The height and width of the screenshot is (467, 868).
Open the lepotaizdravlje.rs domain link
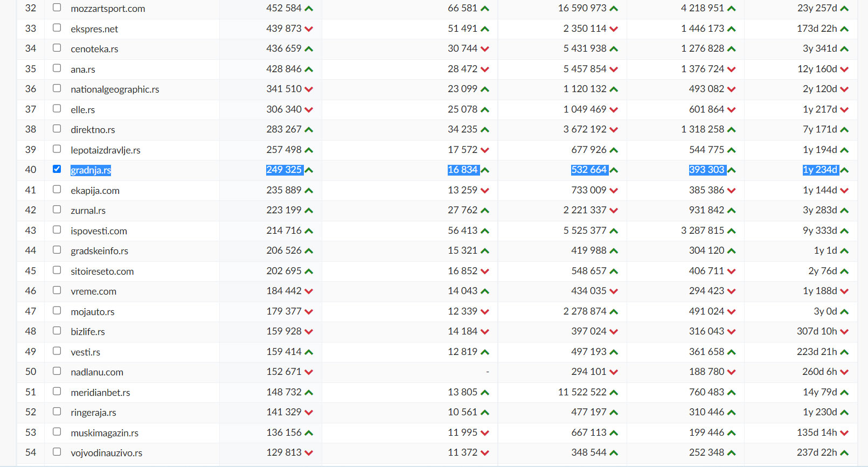click(x=106, y=150)
